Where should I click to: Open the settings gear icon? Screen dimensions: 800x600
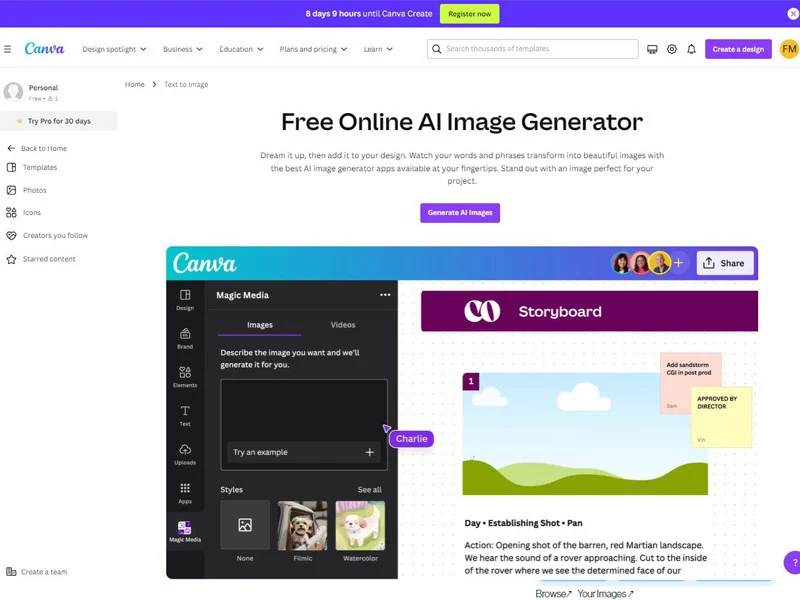(x=672, y=49)
